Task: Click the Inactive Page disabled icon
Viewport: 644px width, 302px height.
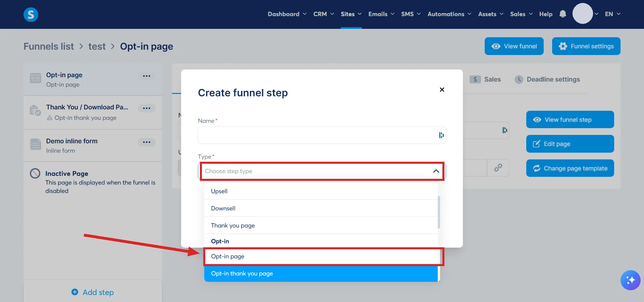Action: (35, 173)
